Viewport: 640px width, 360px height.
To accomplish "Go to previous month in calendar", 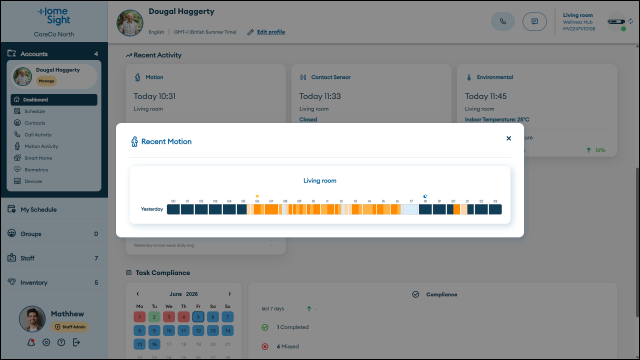I will tap(138, 294).
